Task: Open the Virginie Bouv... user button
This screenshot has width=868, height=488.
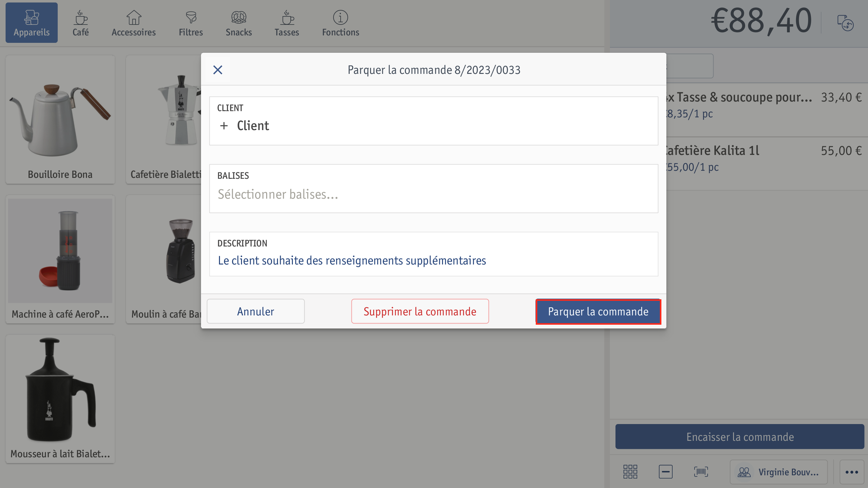Action: pyautogui.click(x=778, y=472)
